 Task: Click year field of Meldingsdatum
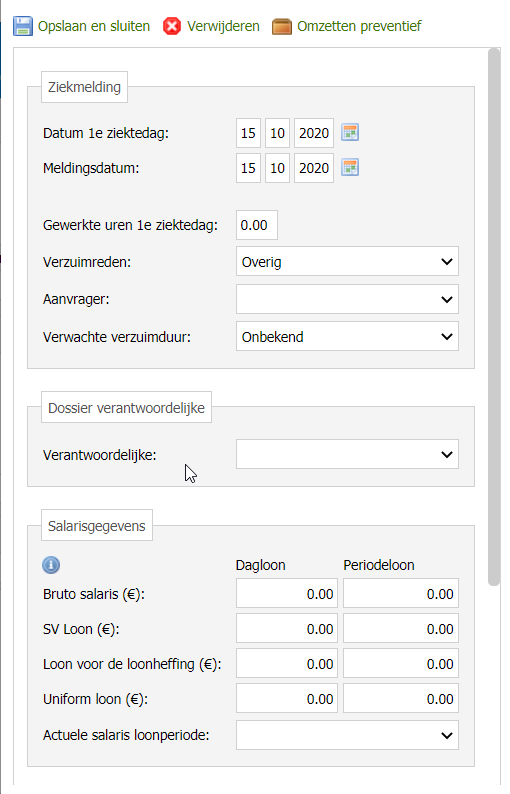(x=314, y=168)
